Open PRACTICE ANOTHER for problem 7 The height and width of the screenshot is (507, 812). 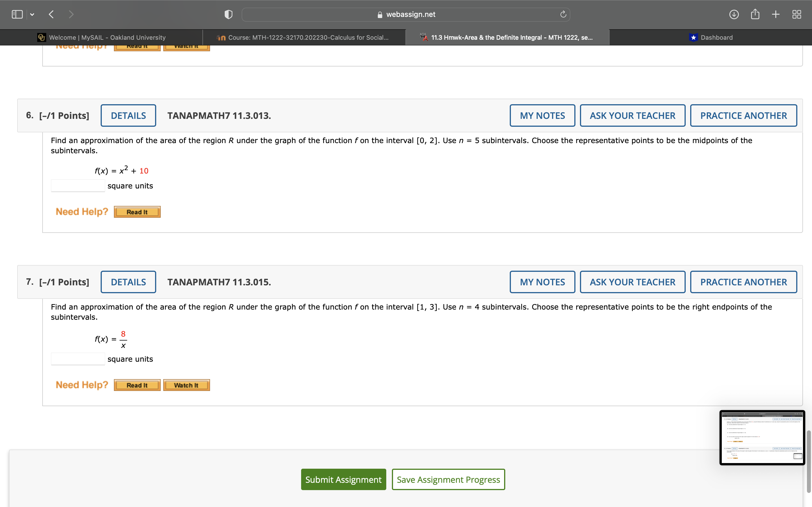743,282
